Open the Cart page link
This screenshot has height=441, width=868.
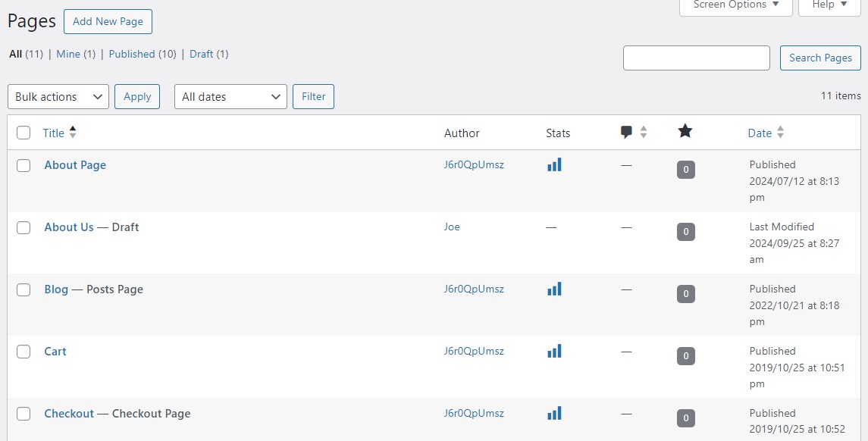click(55, 351)
